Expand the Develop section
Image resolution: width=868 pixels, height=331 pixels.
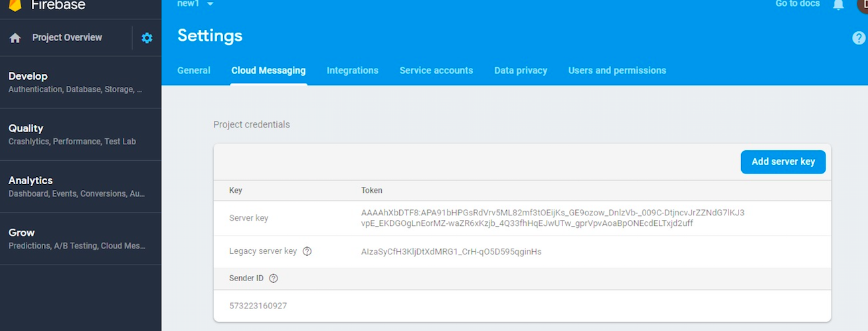(x=80, y=82)
